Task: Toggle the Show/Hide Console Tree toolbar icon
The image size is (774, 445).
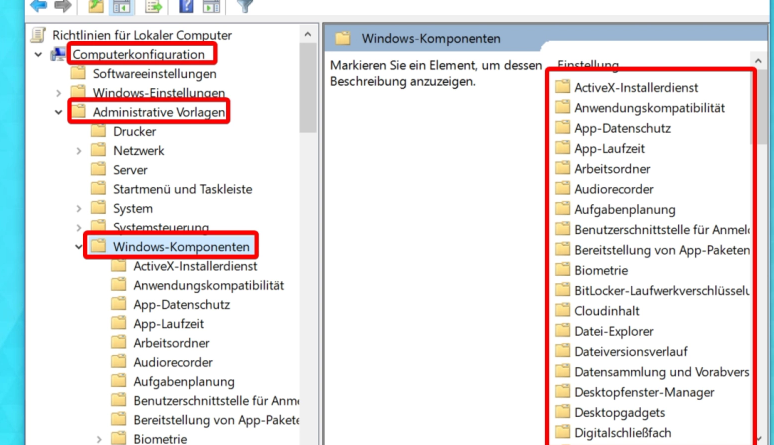Action: point(121,6)
